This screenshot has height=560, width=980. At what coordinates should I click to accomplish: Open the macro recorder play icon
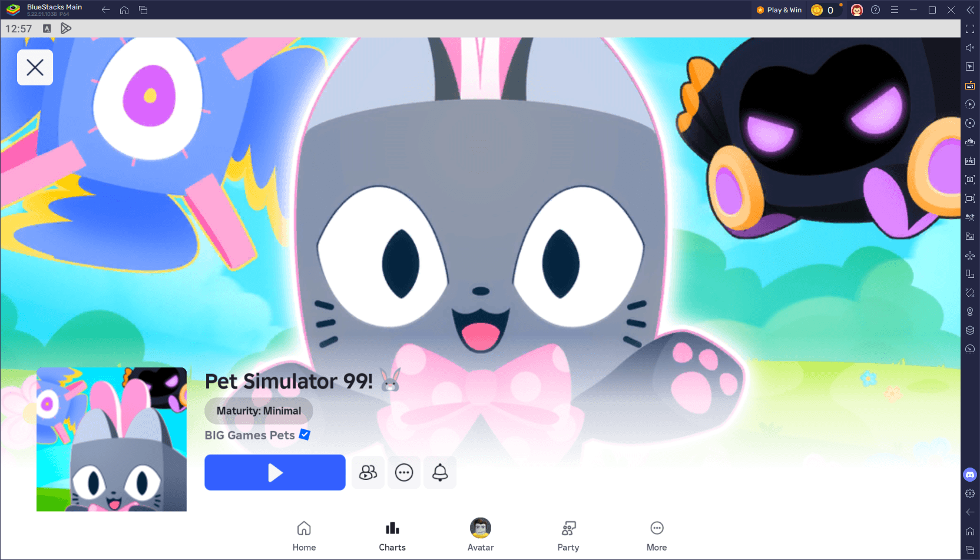coord(970,104)
